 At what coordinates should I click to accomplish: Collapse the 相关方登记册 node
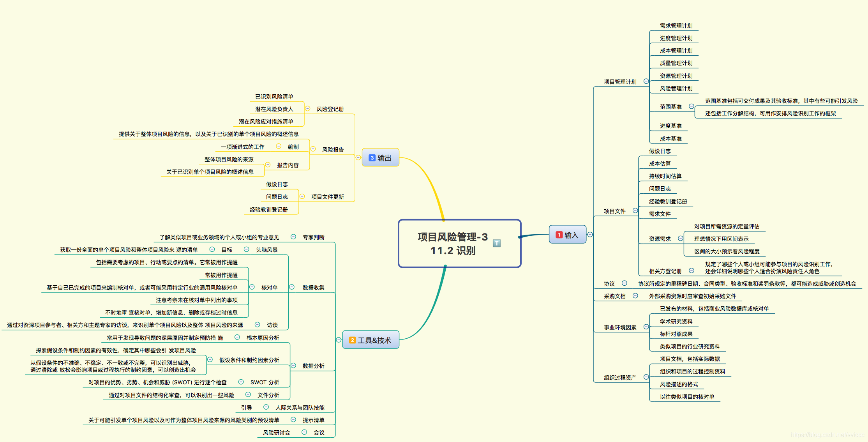[691, 271]
